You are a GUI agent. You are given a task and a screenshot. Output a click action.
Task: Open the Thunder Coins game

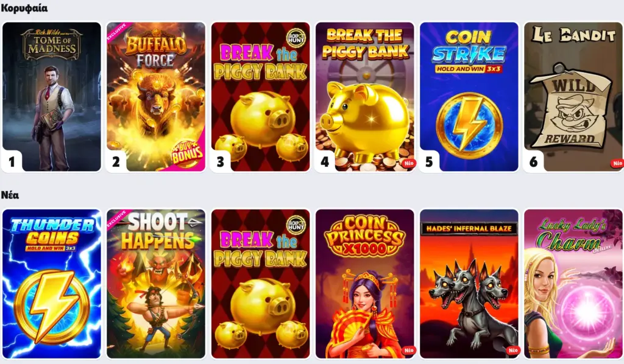coord(52,284)
